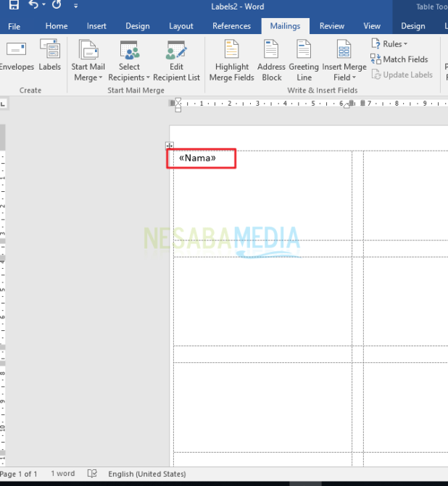The image size is (448, 486).
Task: Open the File menu tab
Action: [x=14, y=26]
